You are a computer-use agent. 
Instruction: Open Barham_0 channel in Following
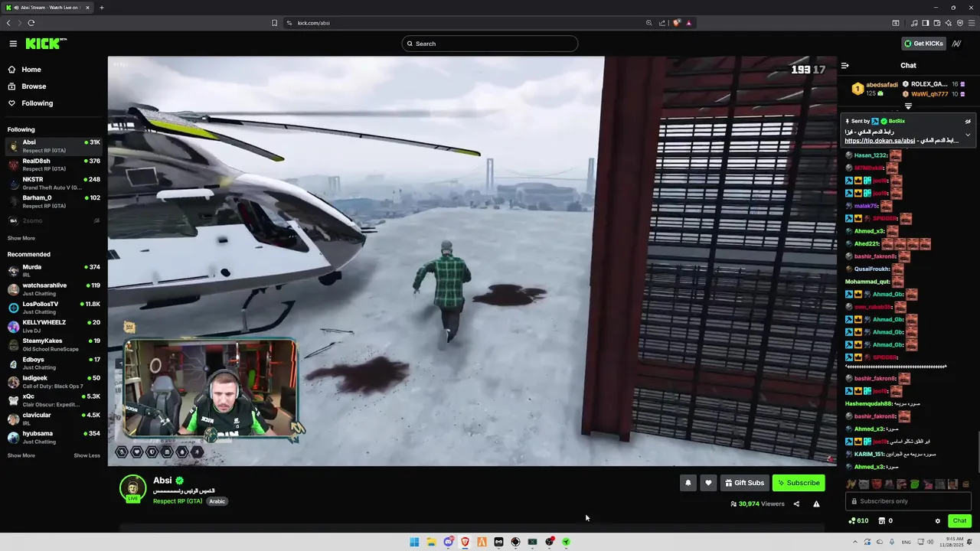54,201
